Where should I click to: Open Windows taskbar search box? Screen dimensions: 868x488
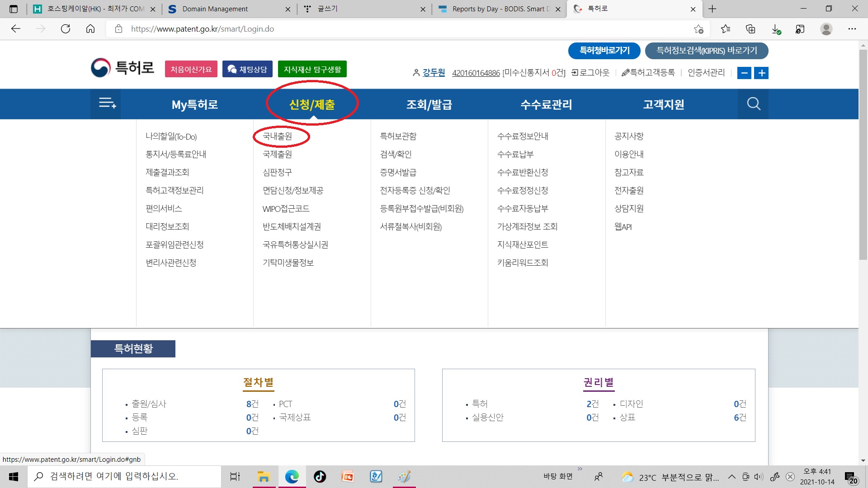[124, 476]
